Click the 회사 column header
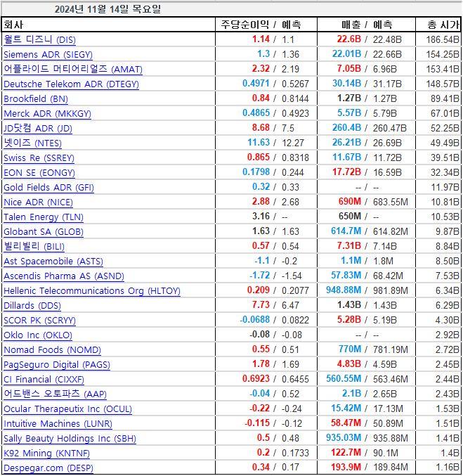This screenshot has width=463, height=476. point(13,25)
